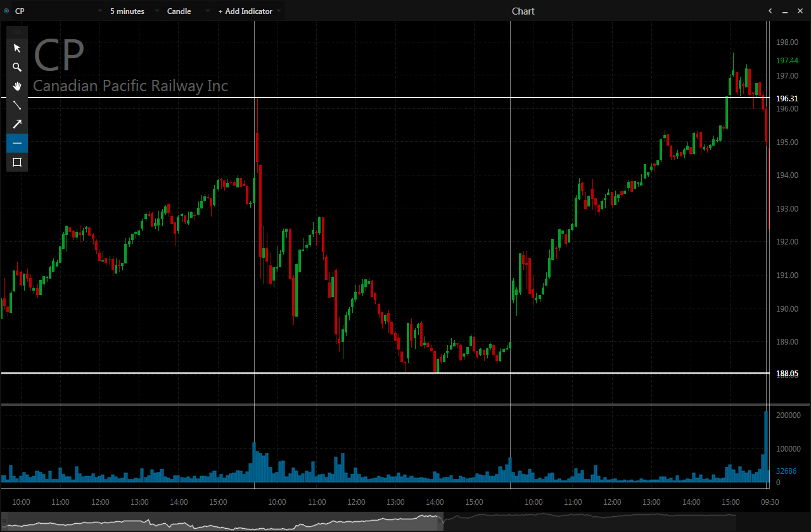
Task: Click the left chevron in title bar
Action: point(770,11)
